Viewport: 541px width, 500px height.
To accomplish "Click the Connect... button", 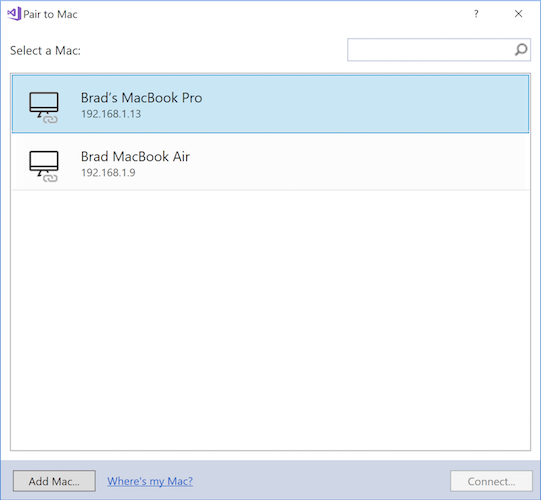I will pos(491,481).
